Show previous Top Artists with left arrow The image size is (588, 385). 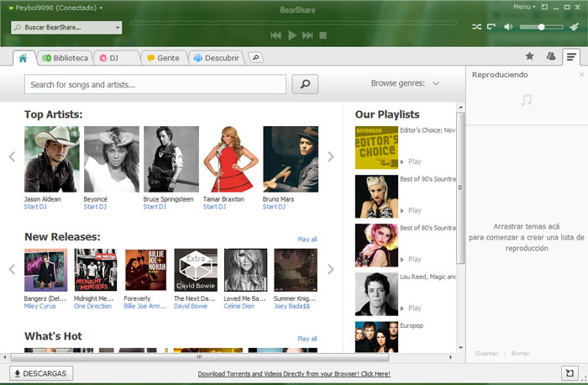click(12, 156)
